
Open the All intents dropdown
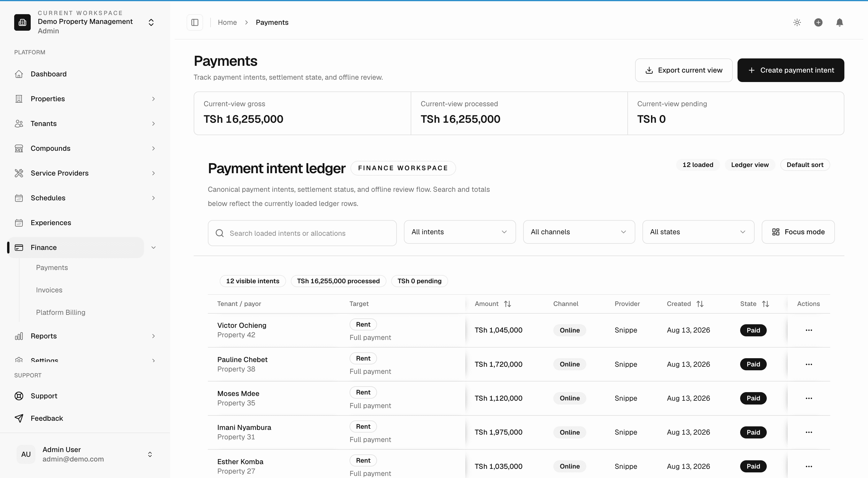click(x=460, y=232)
